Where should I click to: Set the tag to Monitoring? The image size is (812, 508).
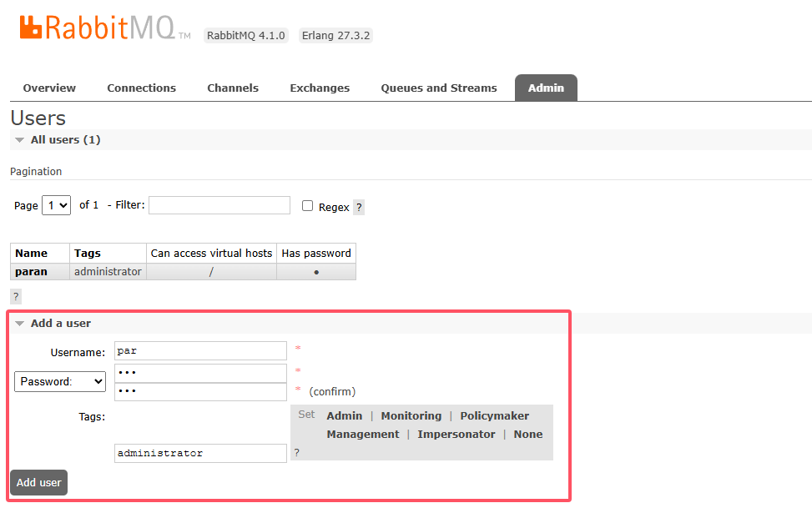[x=411, y=415]
